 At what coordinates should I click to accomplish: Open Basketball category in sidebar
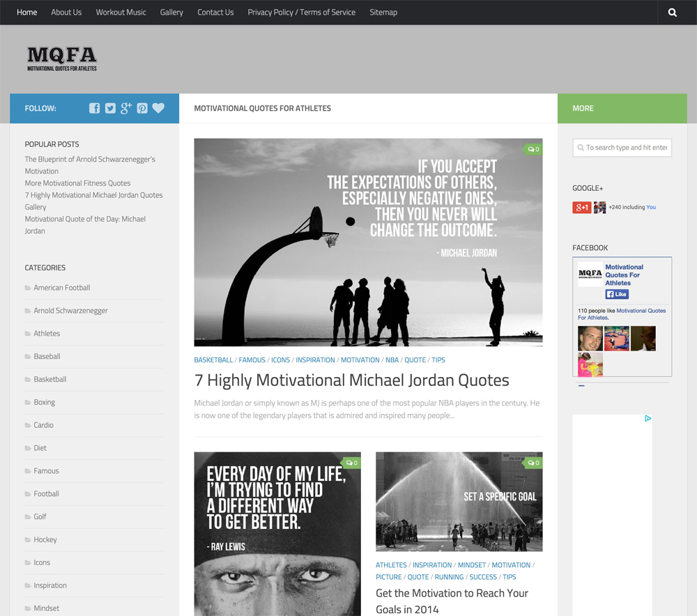(x=49, y=379)
